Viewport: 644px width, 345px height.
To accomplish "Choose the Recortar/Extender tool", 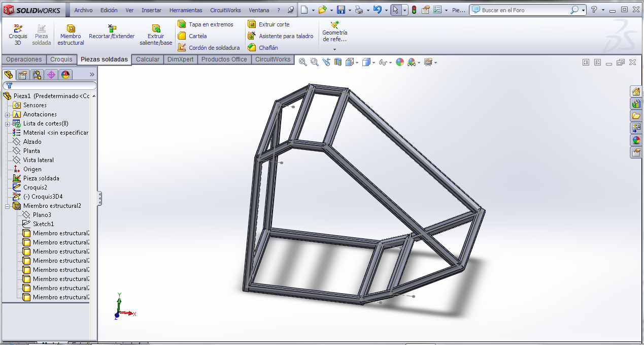I will click(112, 32).
